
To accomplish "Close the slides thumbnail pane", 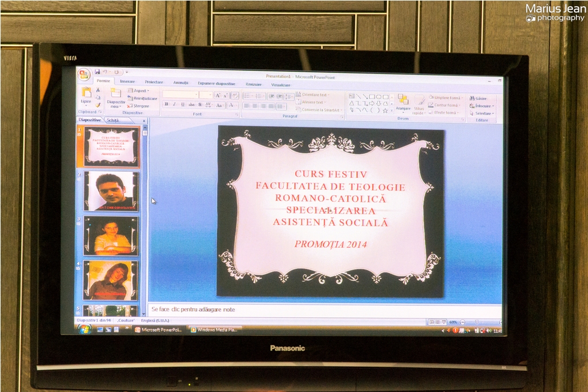I will [x=144, y=121].
